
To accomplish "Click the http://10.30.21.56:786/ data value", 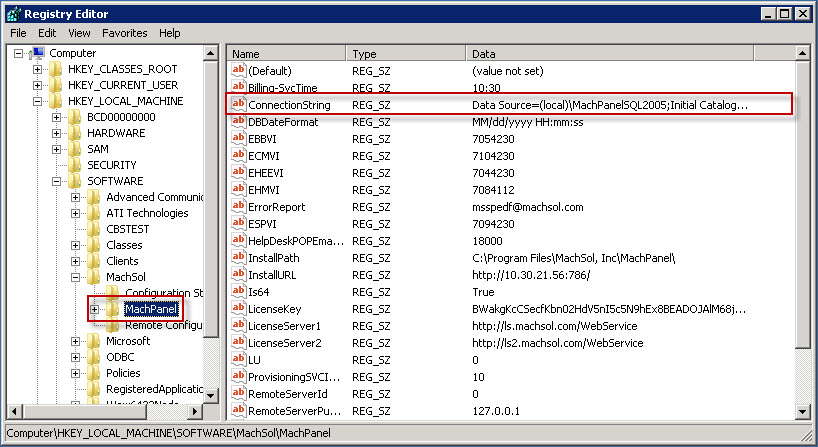I will 531,275.
